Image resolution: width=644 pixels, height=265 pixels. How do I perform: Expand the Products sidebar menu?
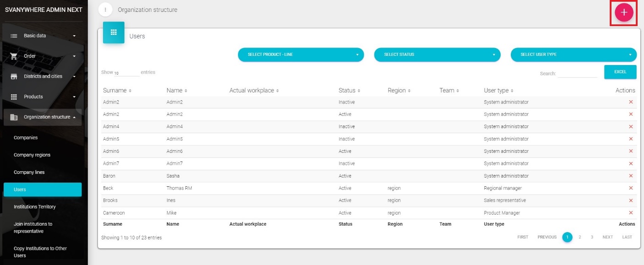pyautogui.click(x=43, y=97)
